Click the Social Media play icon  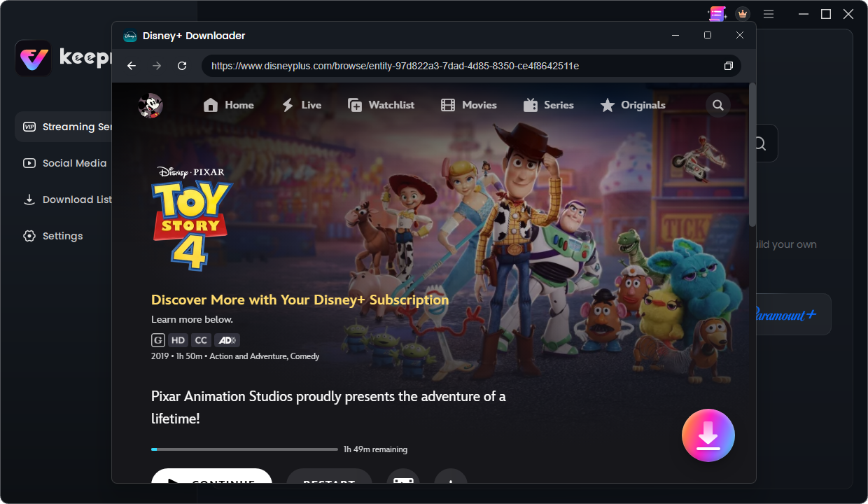pos(29,163)
